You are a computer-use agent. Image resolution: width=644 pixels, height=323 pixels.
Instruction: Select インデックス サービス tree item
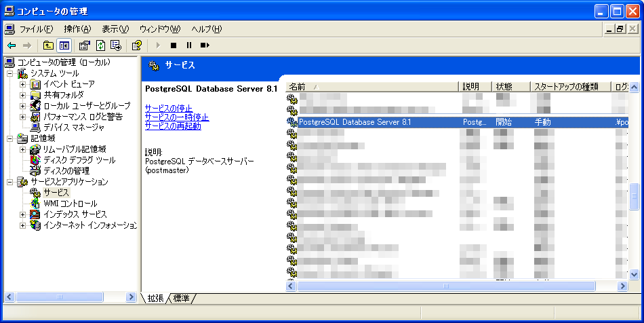(x=75, y=214)
